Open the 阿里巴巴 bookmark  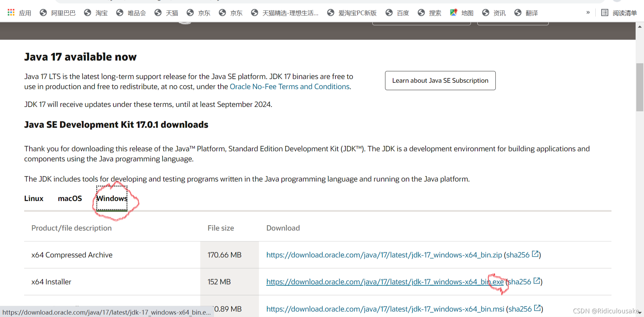(x=57, y=13)
